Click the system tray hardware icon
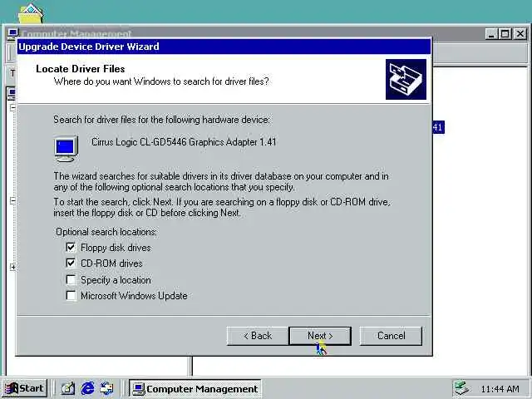This screenshot has height=399, width=532. tap(461, 388)
